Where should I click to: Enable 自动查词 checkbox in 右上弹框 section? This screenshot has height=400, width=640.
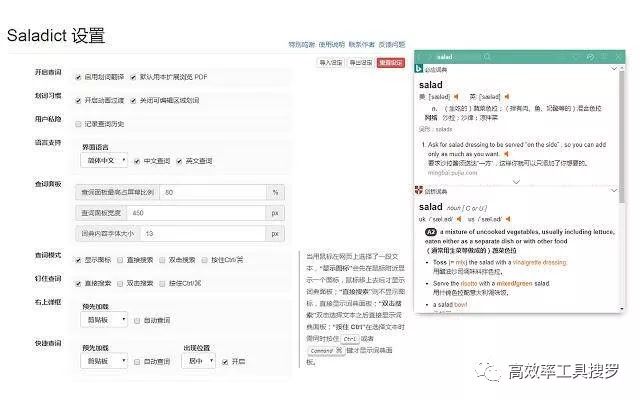(137, 321)
